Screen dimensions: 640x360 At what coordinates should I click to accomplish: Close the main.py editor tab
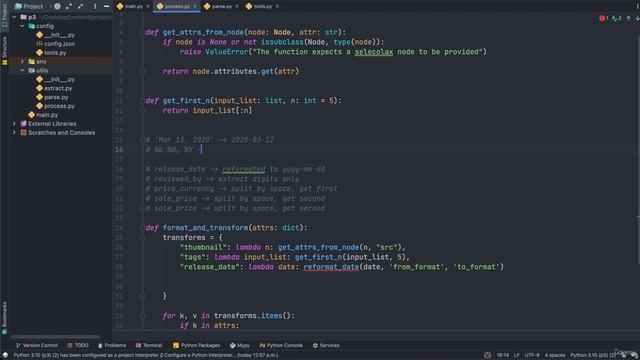point(148,6)
